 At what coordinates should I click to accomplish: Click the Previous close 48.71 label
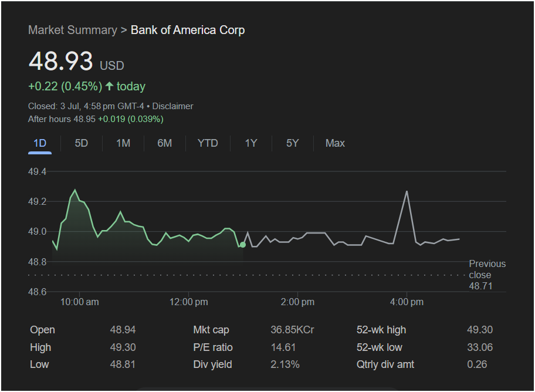tap(487, 275)
